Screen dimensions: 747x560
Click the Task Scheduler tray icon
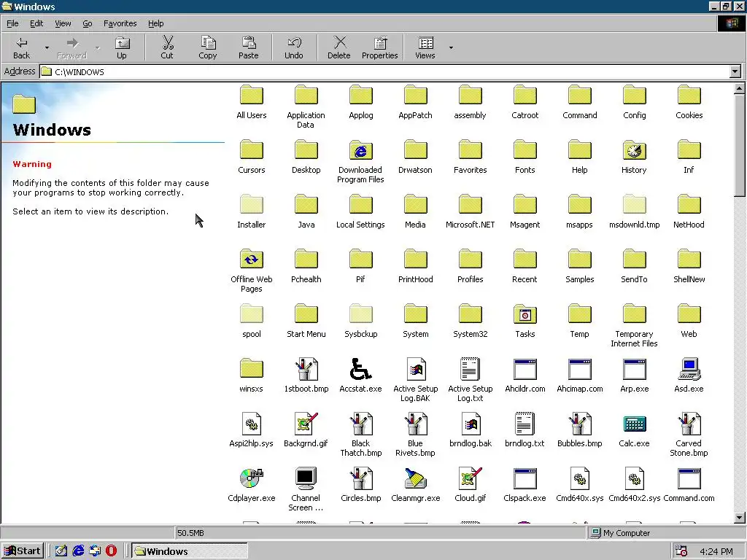[681, 551]
